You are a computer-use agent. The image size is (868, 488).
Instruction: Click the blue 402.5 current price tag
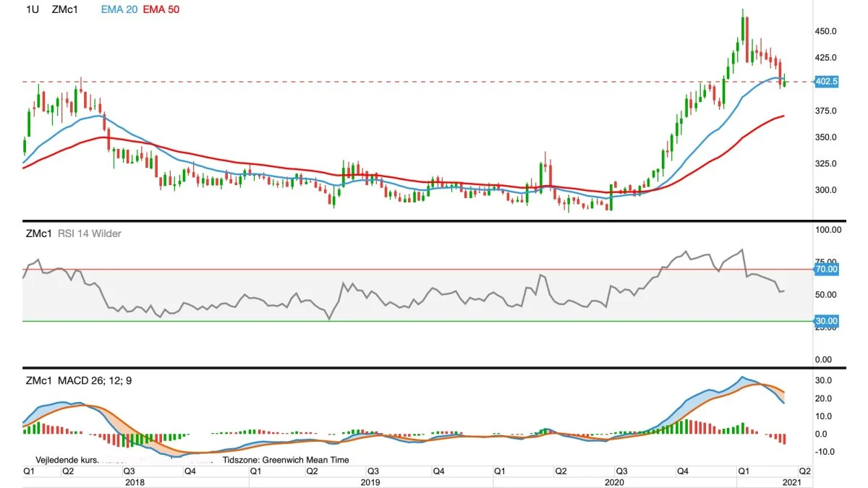click(825, 82)
